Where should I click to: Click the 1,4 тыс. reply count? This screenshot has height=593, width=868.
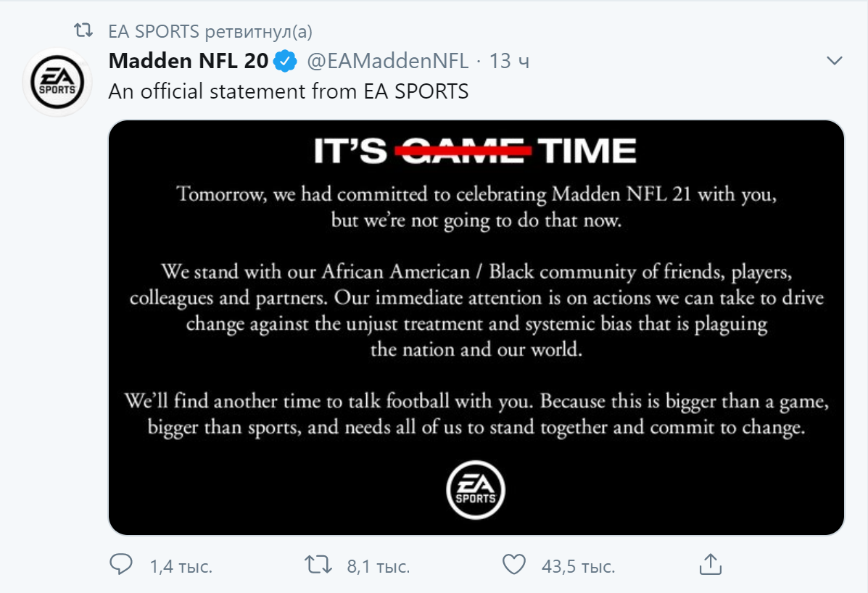(x=181, y=566)
